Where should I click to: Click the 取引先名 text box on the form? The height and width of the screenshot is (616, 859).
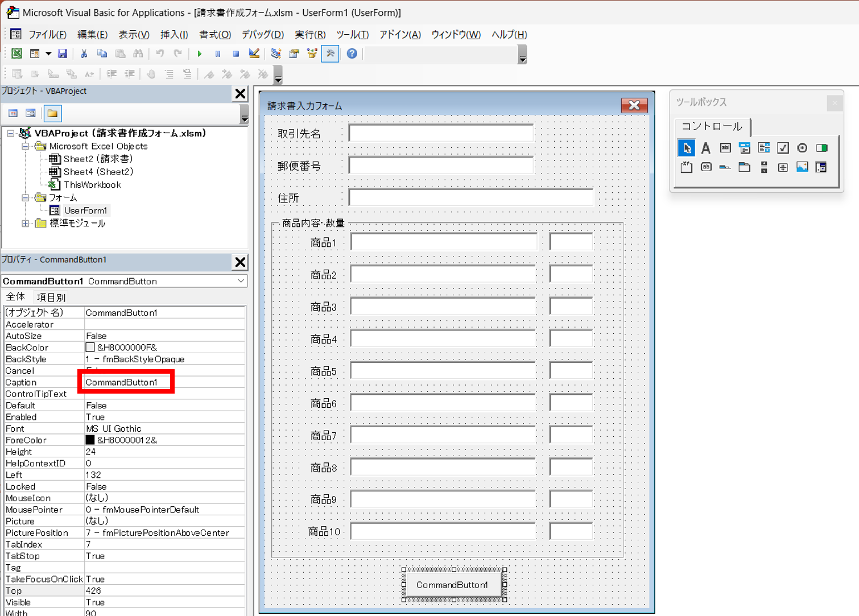click(441, 134)
